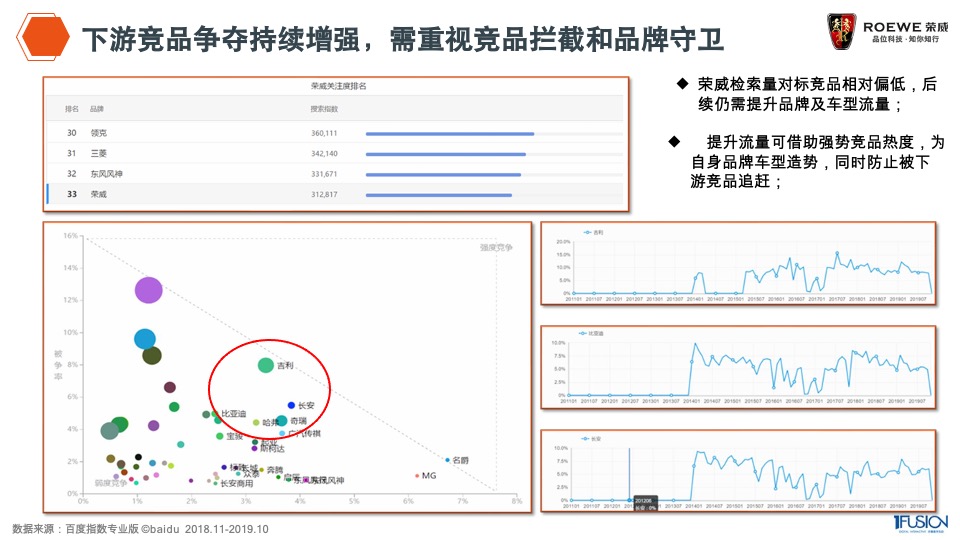Click the 长安商用 label in the scatter chart

pos(236,484)
